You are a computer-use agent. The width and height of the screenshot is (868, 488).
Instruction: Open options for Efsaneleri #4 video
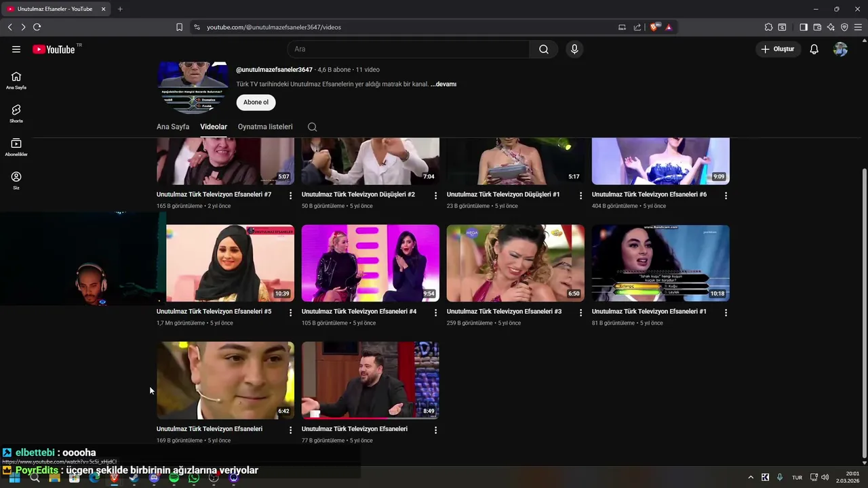coord(435,312)
